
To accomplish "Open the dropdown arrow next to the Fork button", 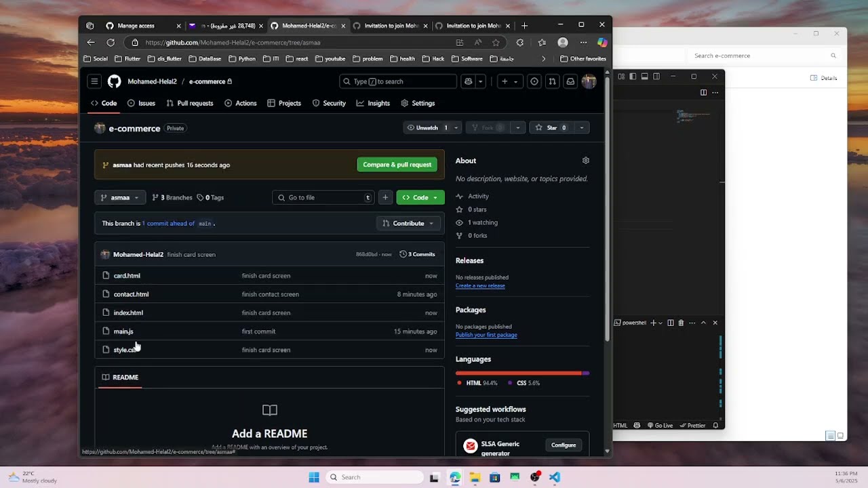I will (x=517, y=127).
